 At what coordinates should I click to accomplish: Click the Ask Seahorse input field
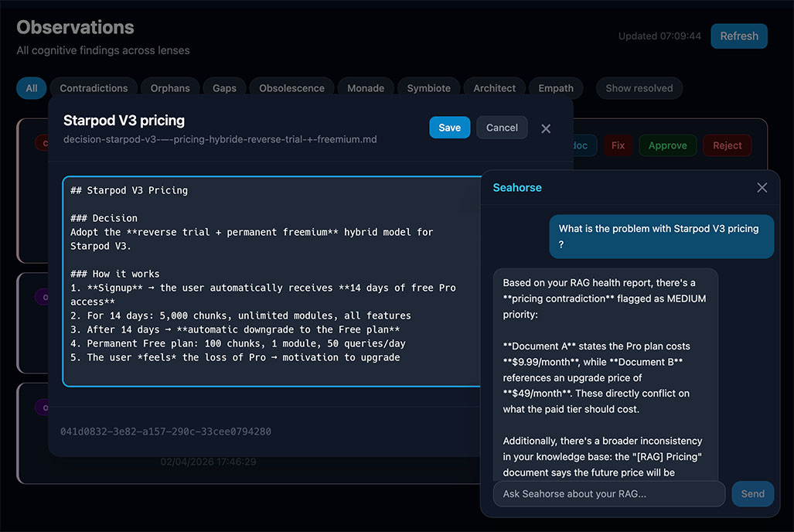[x=608, y=493]
